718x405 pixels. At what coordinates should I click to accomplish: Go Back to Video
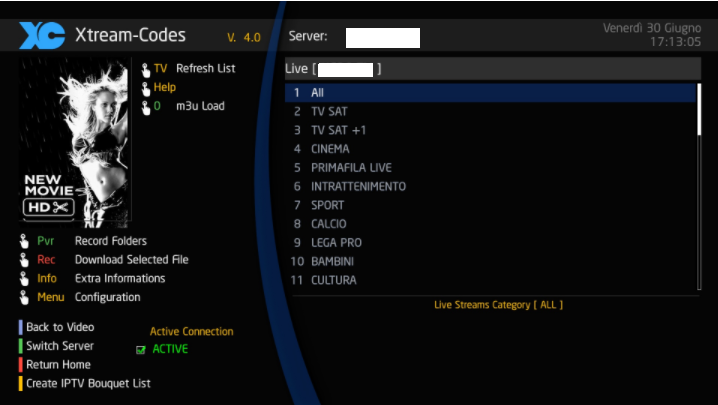tap(60, 327)
